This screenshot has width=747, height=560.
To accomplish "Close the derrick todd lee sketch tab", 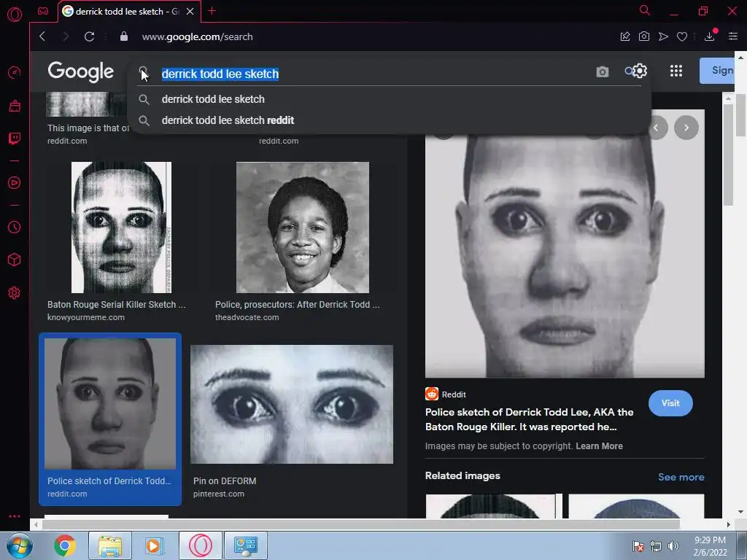I will (190, 12).
